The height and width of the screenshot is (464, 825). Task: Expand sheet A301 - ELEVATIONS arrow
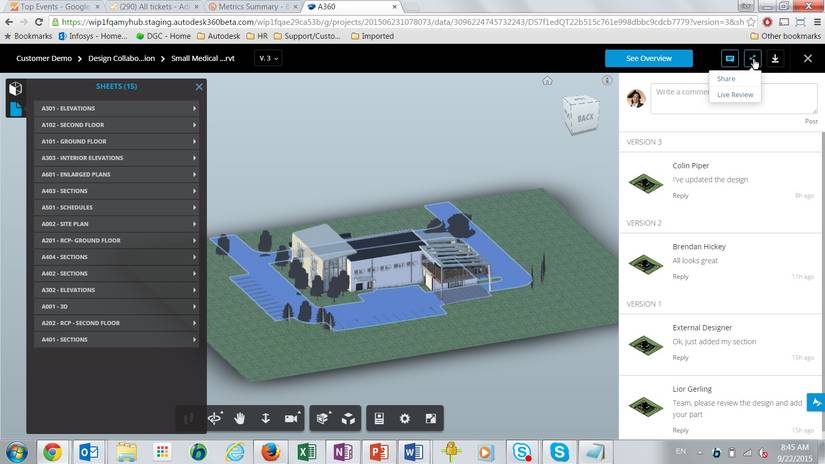click(195, 108)
